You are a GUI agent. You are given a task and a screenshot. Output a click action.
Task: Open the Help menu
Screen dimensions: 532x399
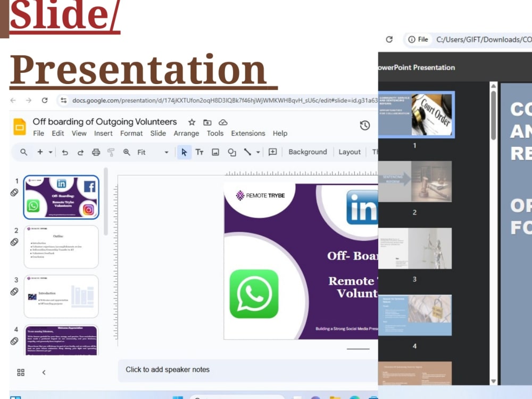pos(280,134)
